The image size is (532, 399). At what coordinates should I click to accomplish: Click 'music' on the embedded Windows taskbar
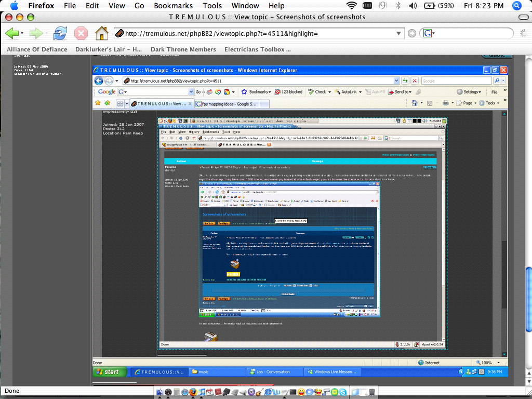click(x=217, y=372)
